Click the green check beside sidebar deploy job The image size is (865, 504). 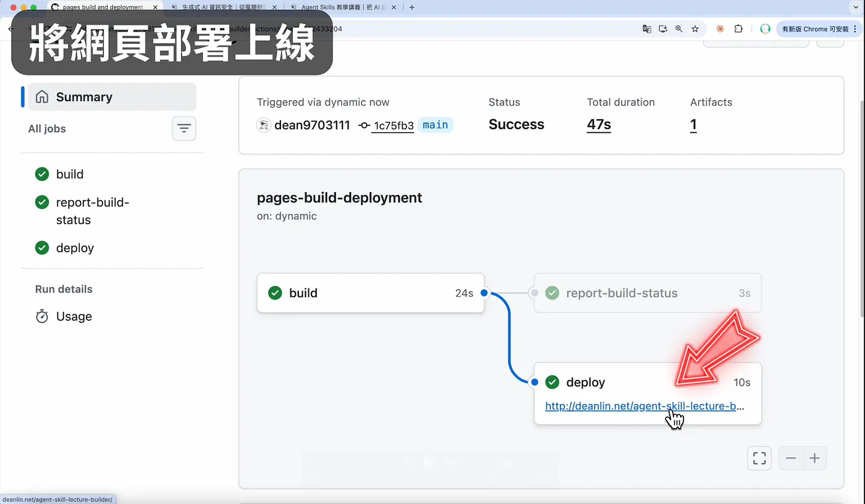point(42,248)
